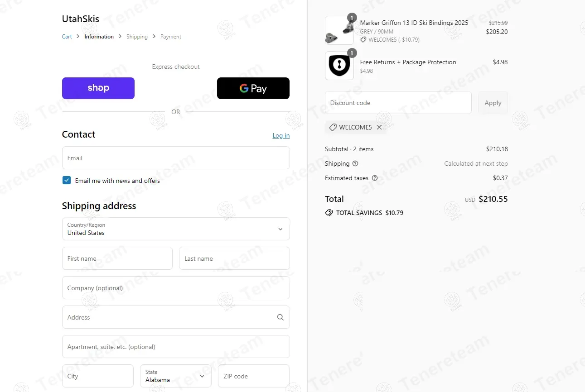Click the WELCOME5 tag icon under the product
Viewport: 585px width, 392px height.
click(363, 40)
